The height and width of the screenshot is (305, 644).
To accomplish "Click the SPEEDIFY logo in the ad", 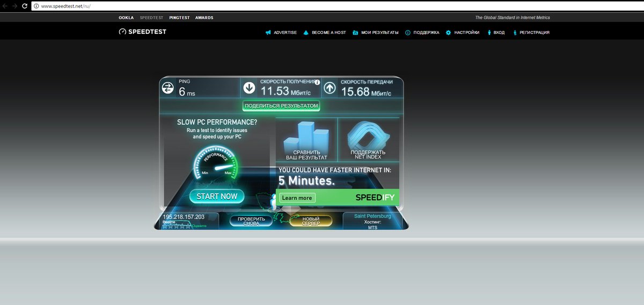I will click(375, 198).
